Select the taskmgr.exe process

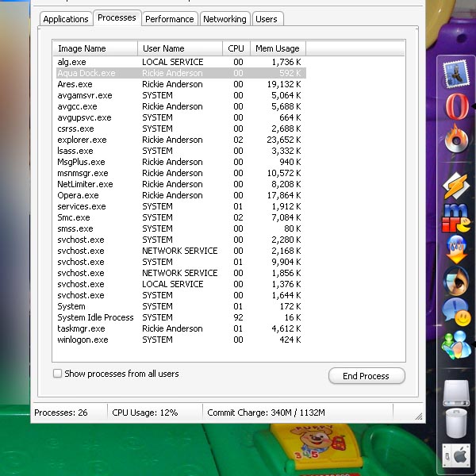(181, 328)
